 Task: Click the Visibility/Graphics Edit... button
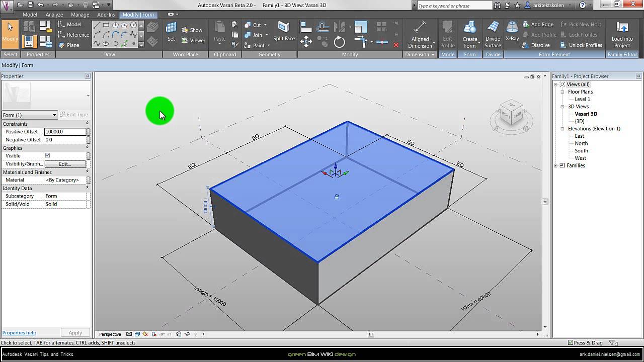coord(65,164)
